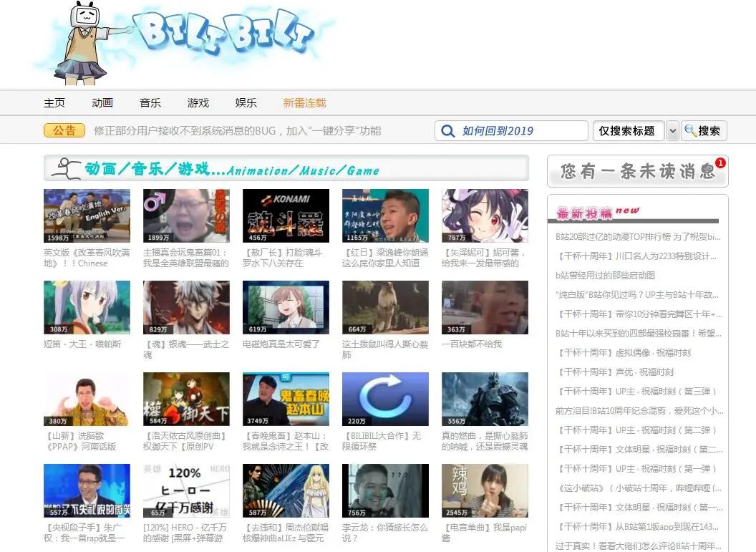Open the 380万 views PPAP thumbnail

[x=87, y=399]
